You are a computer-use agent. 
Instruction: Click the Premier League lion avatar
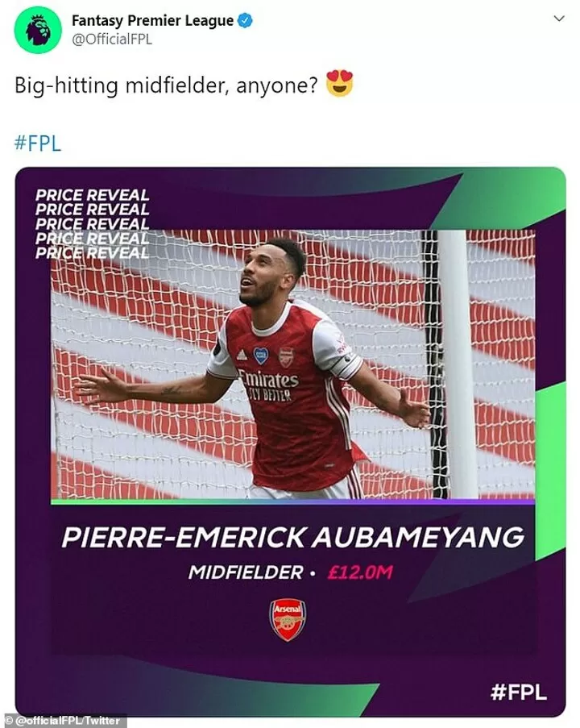pos(37,30)
